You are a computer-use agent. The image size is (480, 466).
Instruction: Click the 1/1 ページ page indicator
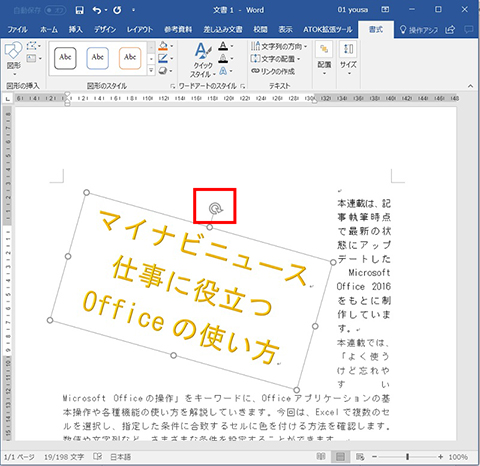[19, 457]
